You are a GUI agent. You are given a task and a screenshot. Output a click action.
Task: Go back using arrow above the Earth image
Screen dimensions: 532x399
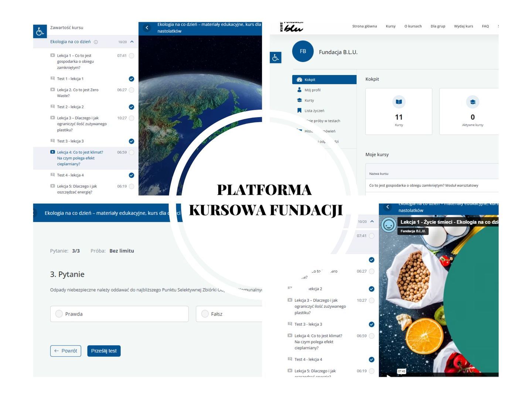click(x=147, y=28)
